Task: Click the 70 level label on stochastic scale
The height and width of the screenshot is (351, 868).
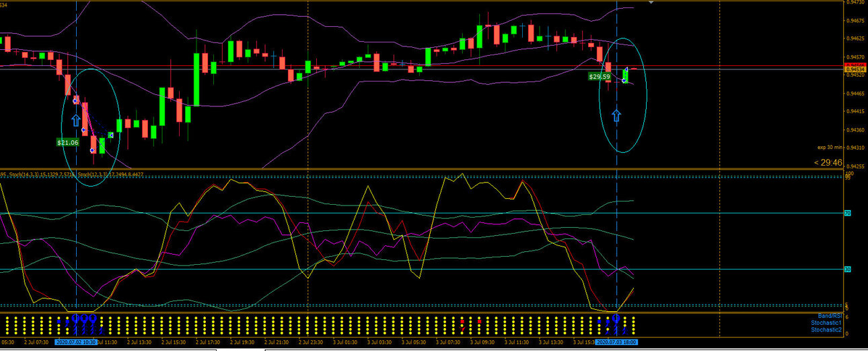Action: [x=847, y=213]
